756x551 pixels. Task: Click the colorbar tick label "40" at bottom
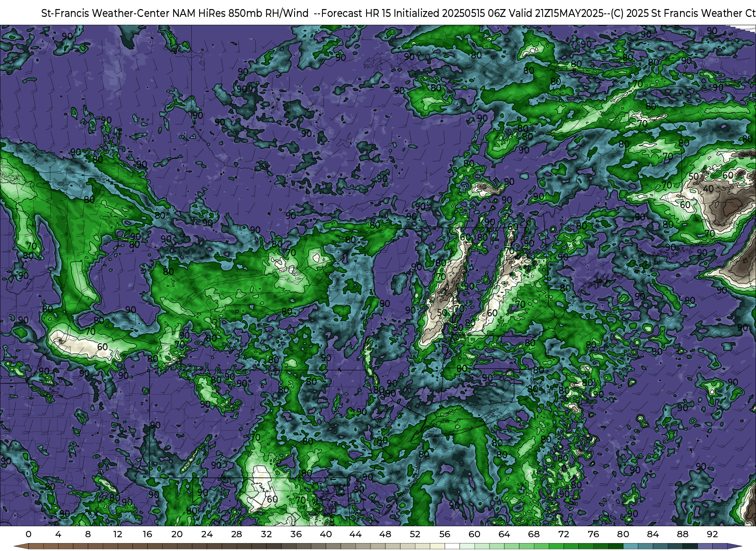[326, 534]
